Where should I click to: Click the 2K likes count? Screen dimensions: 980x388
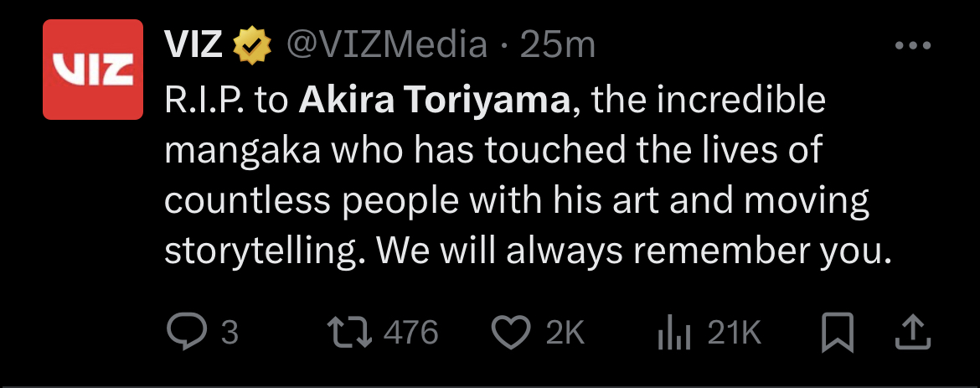pos(565,333)
